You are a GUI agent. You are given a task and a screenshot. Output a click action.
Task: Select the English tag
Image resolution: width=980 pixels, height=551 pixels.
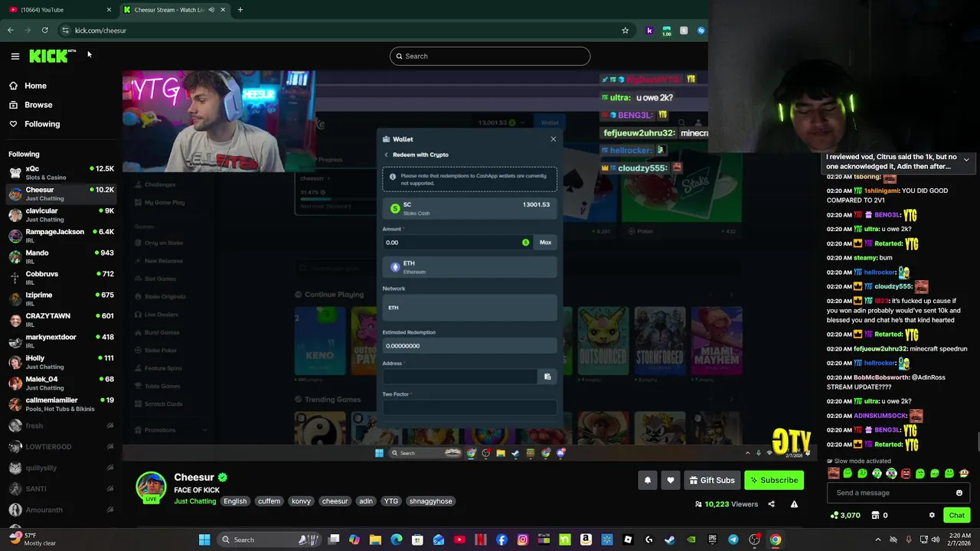tap(235, 501)
